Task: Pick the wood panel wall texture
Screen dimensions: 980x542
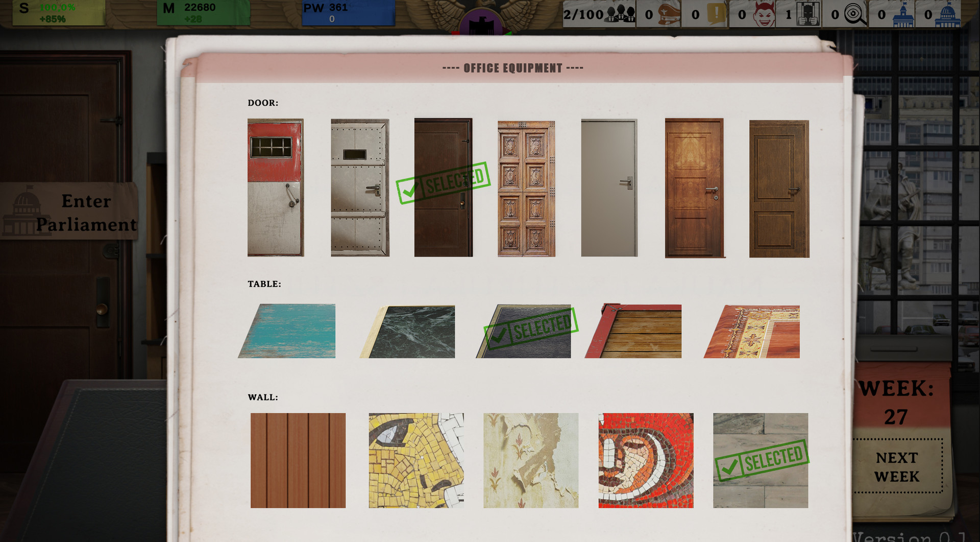Action: [298, 460]
